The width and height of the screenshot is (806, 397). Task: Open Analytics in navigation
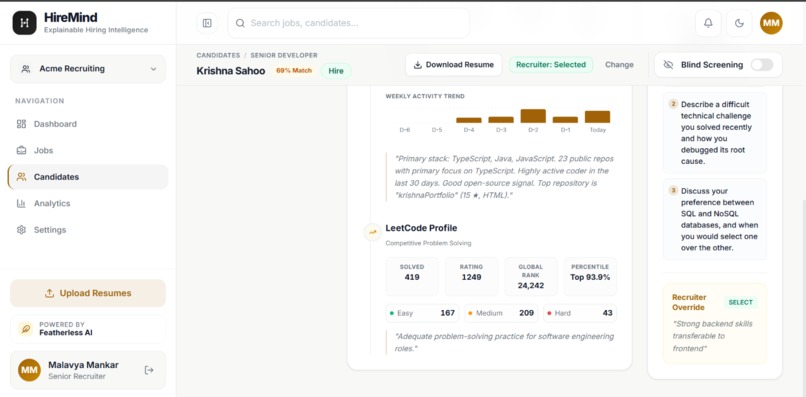click(88, 204)
